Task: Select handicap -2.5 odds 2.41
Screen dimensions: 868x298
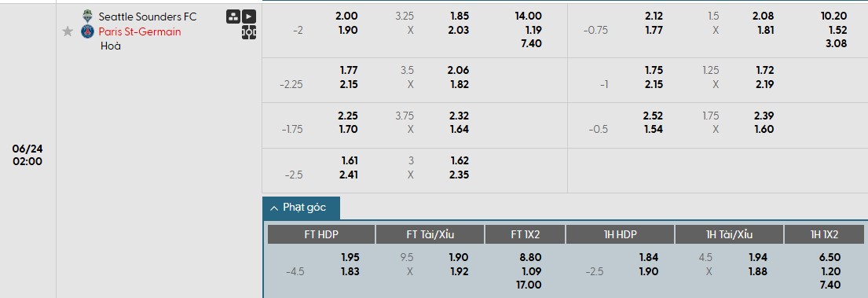Action: [x=349, y=175]
